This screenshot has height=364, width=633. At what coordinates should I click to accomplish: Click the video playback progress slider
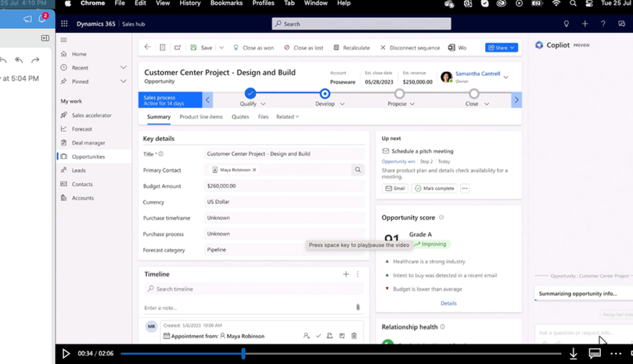243,353
